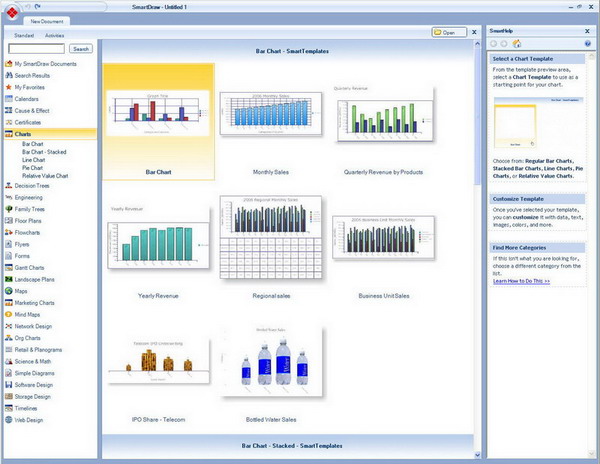Collapse the Charts category
This screenshot has width=600, height=464.
[x=50, y=134]
